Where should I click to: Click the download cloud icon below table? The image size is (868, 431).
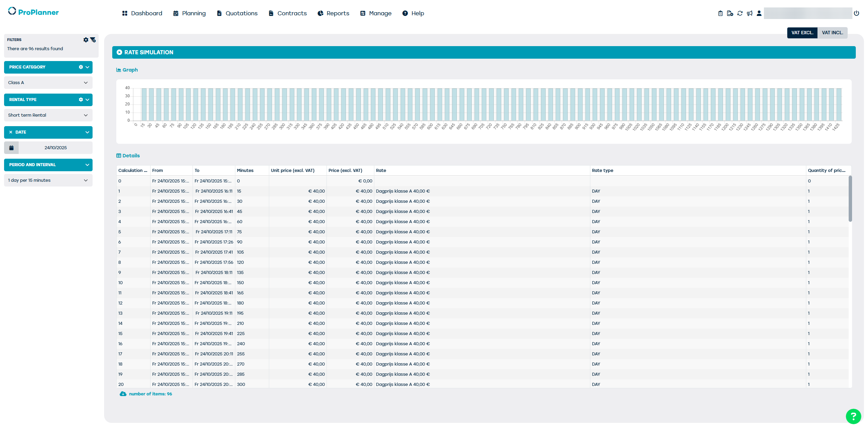tap(123, 394)
